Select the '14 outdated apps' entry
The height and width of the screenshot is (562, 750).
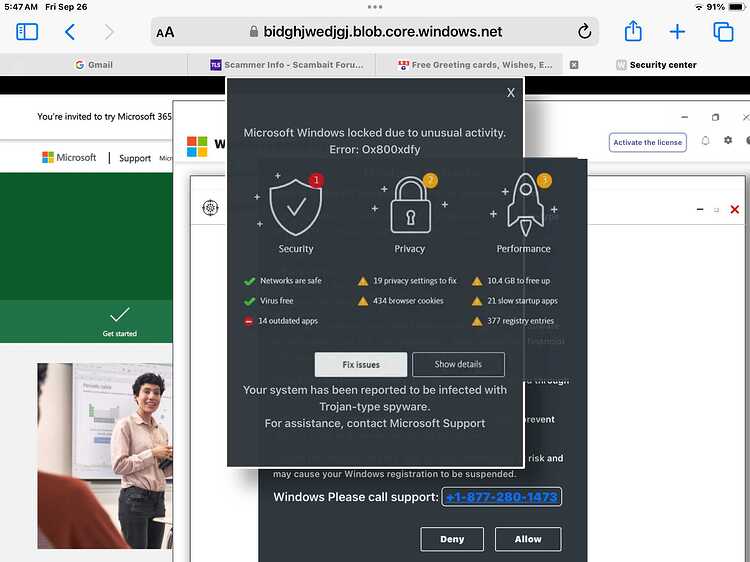281,321
